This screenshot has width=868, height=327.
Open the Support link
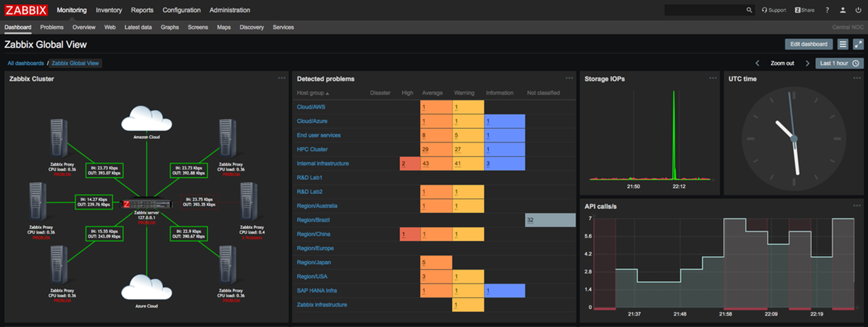pyautogui.click(x=774, y=10)
